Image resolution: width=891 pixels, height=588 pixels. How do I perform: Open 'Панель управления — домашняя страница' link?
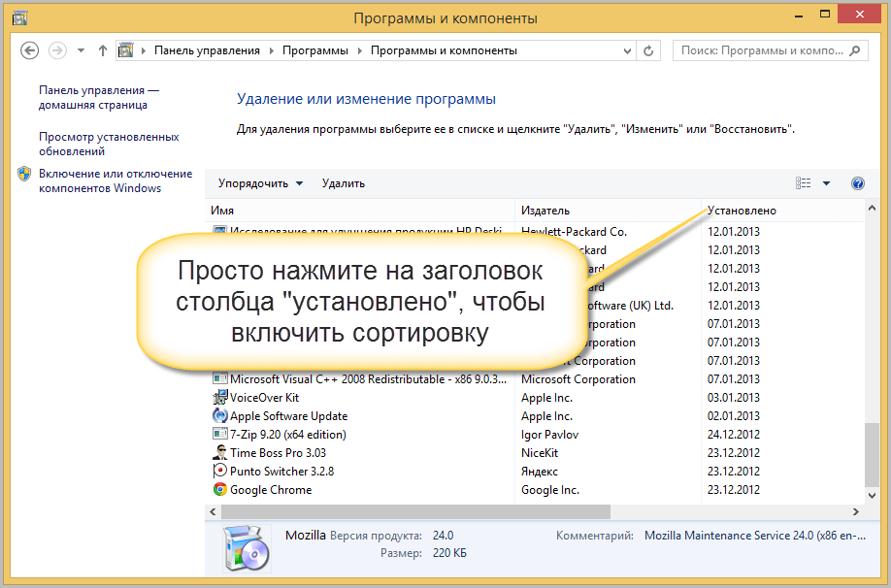tap(99, 97)
